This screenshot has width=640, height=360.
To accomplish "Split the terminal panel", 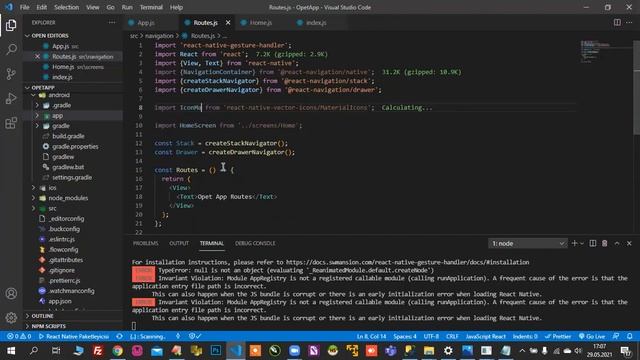I will (593, 243).
